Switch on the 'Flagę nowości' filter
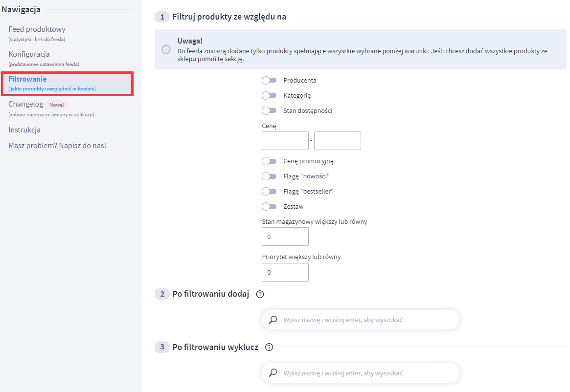Image resolution: width=570 pixels, height=392 pixels. [x=269, y=176]
